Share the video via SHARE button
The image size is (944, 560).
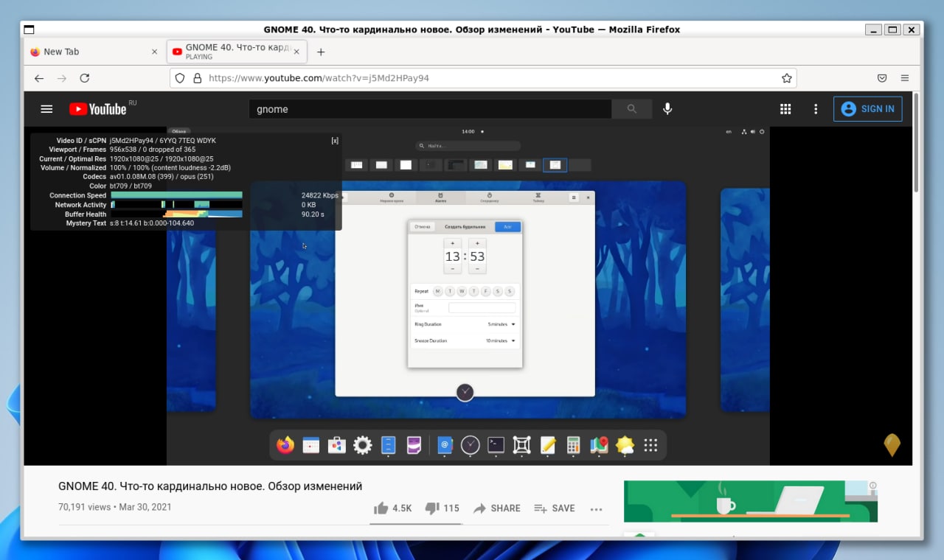497,508
